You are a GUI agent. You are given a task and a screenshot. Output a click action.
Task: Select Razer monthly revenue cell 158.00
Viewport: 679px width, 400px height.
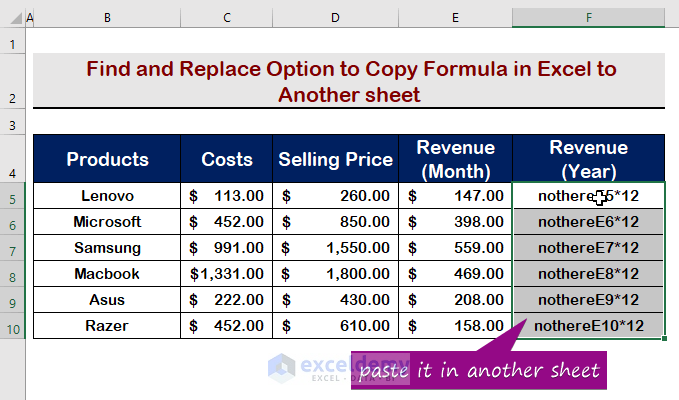pyautogui.click(x=455, y=326)
